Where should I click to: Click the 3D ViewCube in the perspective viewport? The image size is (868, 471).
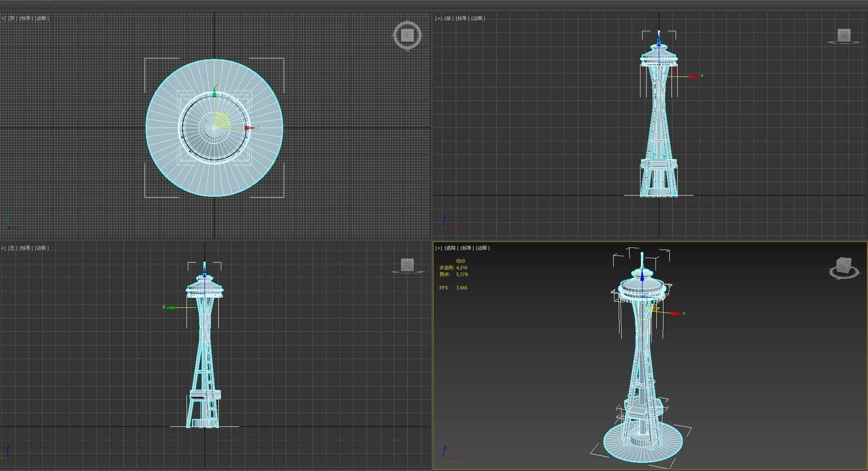point(844,268)
